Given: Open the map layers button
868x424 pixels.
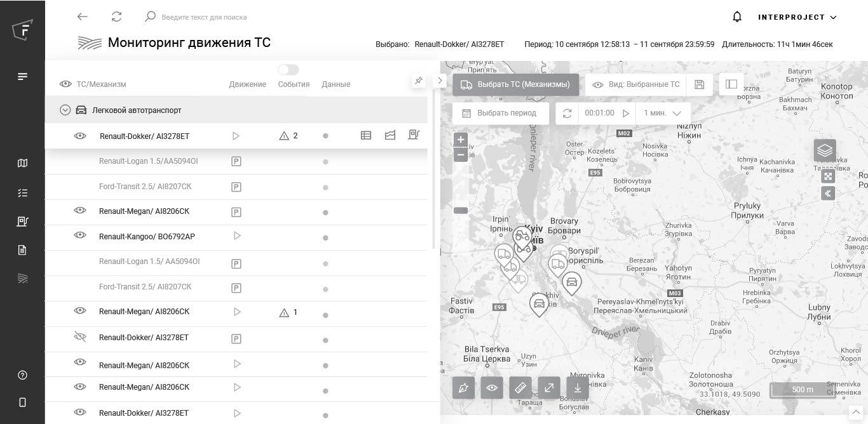Looking at the screenshot, I should 825,151.
